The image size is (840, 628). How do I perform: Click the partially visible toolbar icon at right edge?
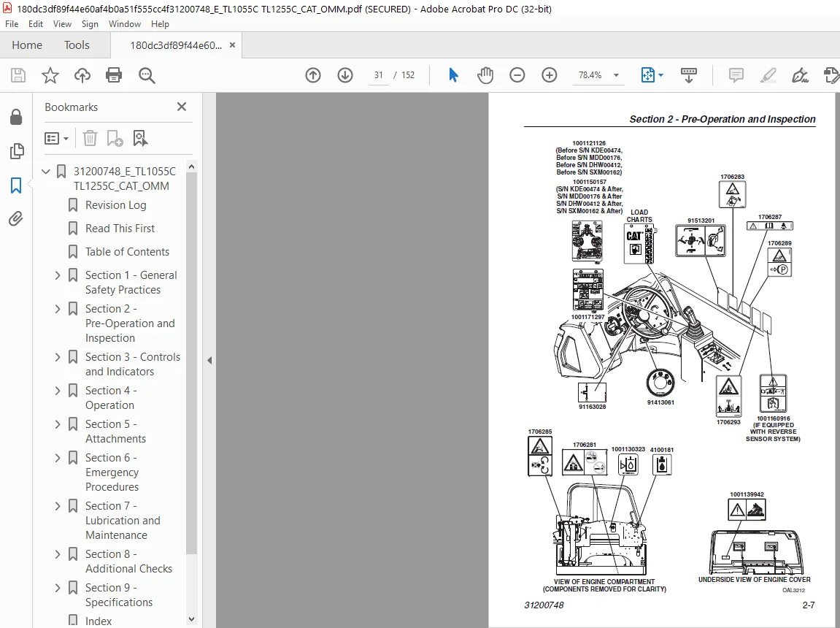832,75
